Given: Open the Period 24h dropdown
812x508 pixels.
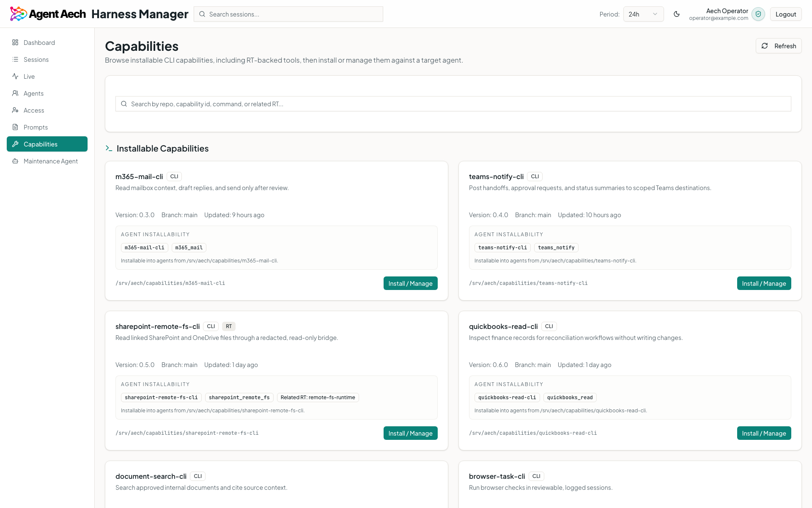Looking at the screenshot, I should click(643, 14).
